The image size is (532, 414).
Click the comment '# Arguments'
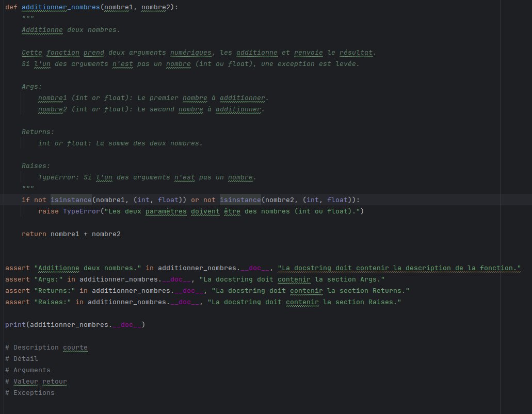[28, 370]
